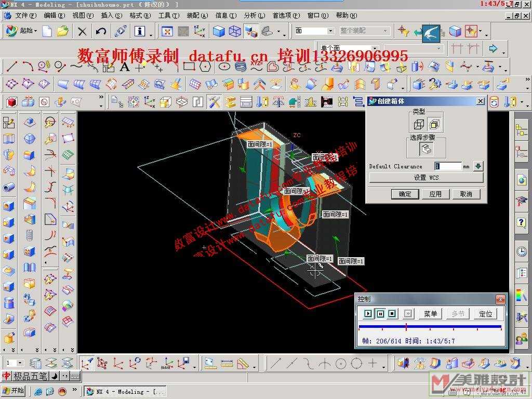Image resolution: width=532 pixels, height=399 pixels.
Task: Click 确定 in the 创建箱体 dialog
Action: 404,194
